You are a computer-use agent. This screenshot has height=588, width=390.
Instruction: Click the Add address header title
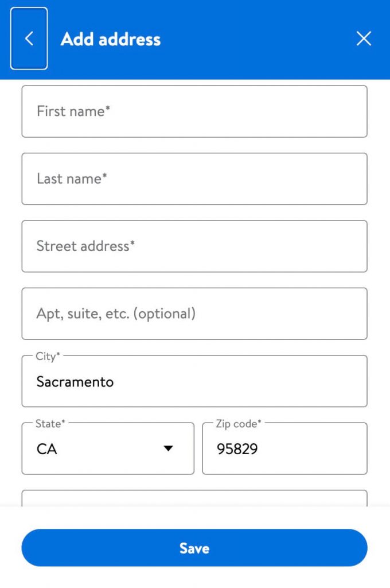[x=111, y=39]
